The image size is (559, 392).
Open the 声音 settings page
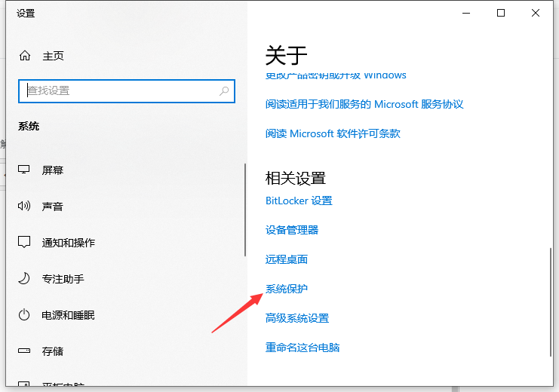[52, 207]
